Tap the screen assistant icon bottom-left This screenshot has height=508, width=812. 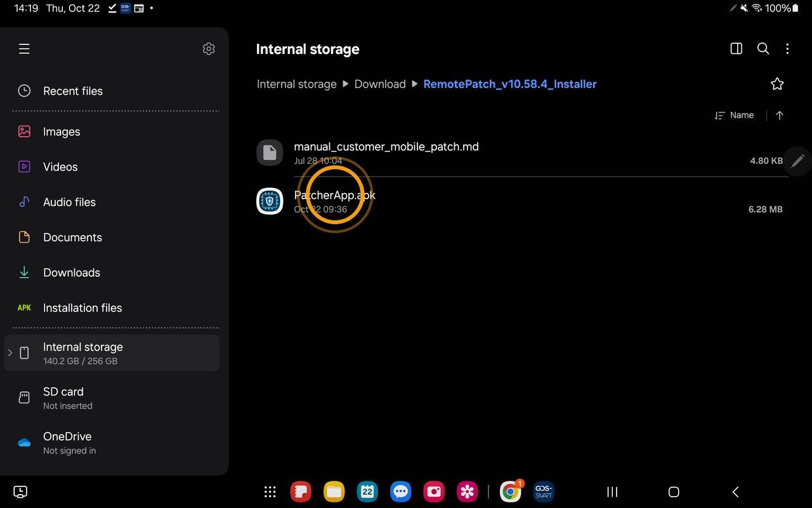tap(20, 492)
